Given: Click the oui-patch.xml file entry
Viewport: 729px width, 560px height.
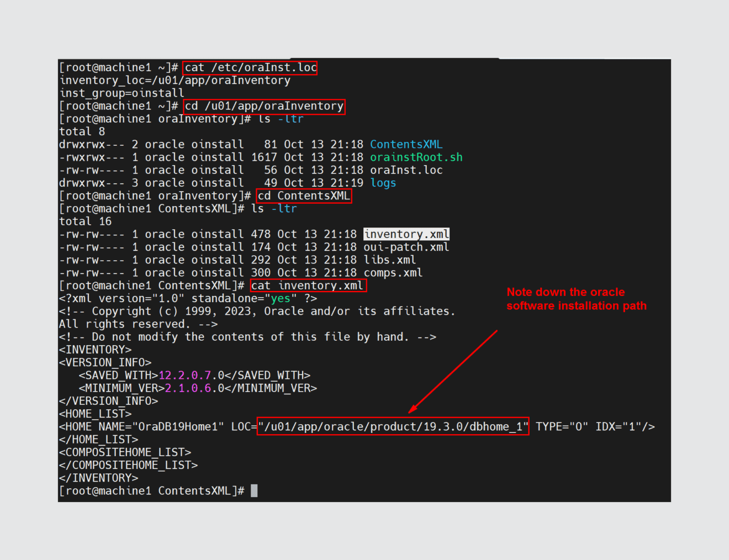Looking at the screenshot, I should pyautogui.click(x=406, y=247).
